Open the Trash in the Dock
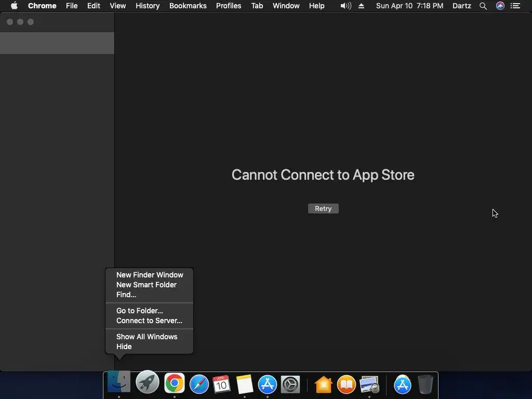 pos(425,384)
